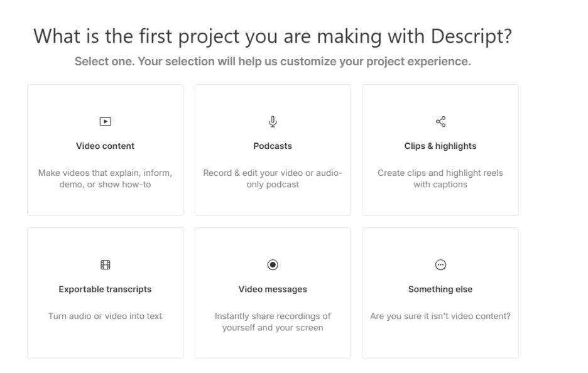Click the 'Select one' subtitle text
588x373 pixels.
tap(272, 63)
